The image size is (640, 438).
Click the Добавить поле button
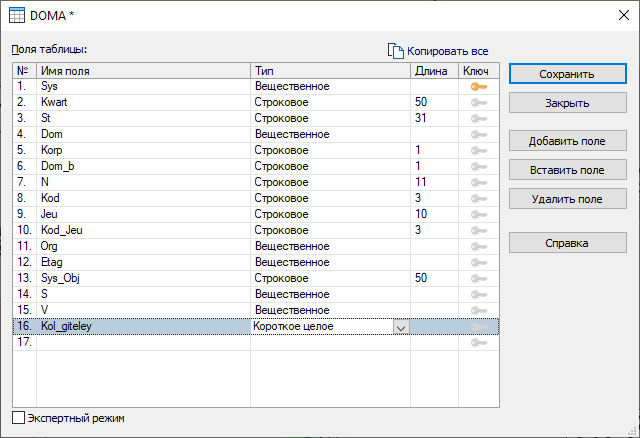[x=566, y=141]
